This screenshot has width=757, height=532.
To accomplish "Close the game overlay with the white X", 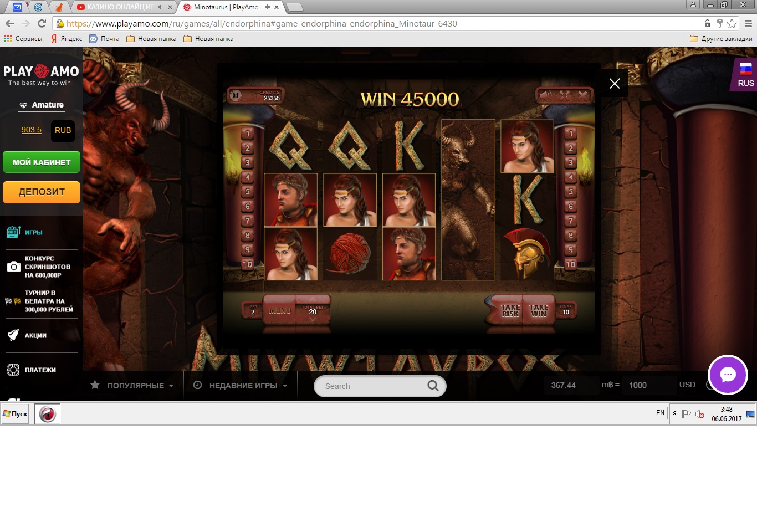I will 615,83.
